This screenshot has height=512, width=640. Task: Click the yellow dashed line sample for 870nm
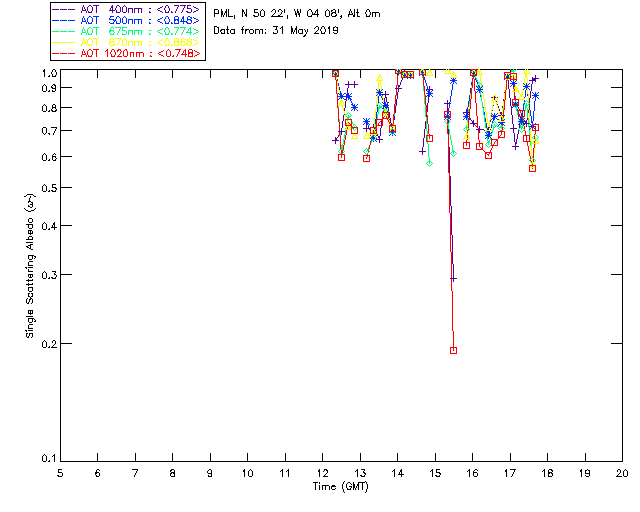[x=64, y=42]
